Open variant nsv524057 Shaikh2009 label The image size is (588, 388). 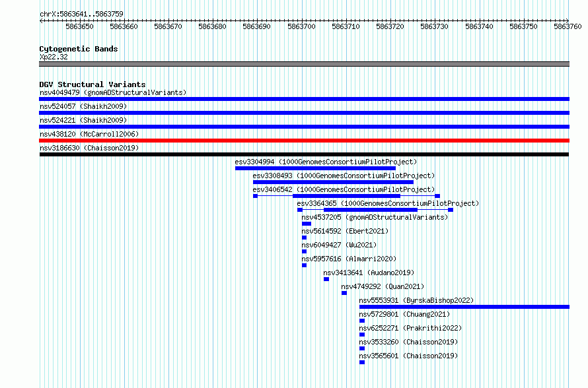tap(83, 106)
